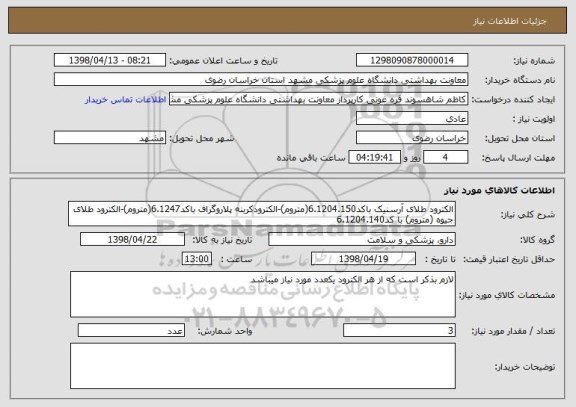Viewport: 576px width, 407px height.
Task: Select the public announcement date field
Action: coord(110,60)
